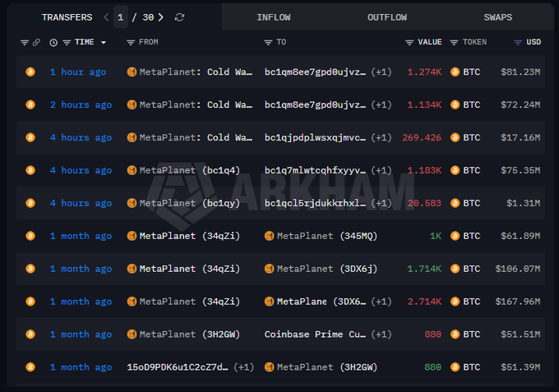The height and width of the screenshot is (392, 559).
Task: Click the value 269.426
Action: pos(422,137)
